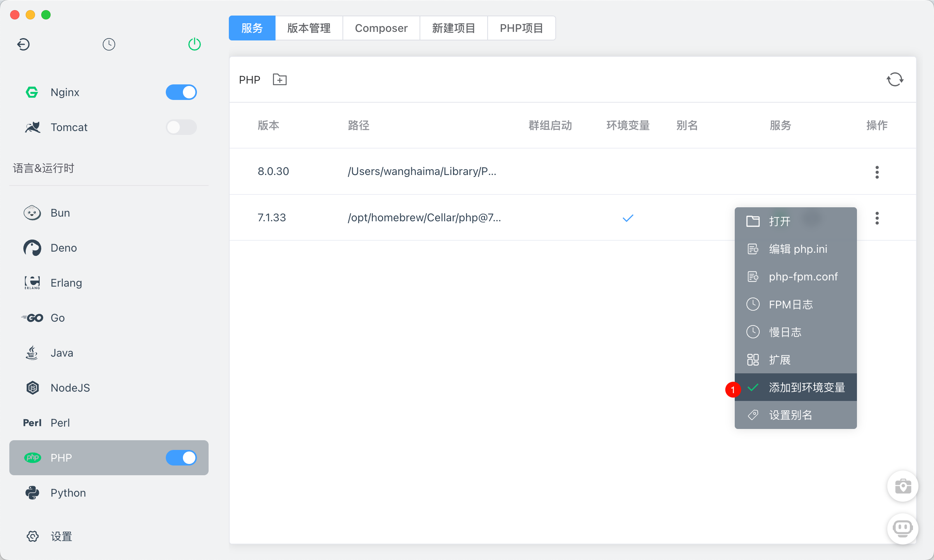Image resolution: width=934 pixels, height=560 pixels.
Task: Click the Tomcat cat icon
Action: (33, 127)
